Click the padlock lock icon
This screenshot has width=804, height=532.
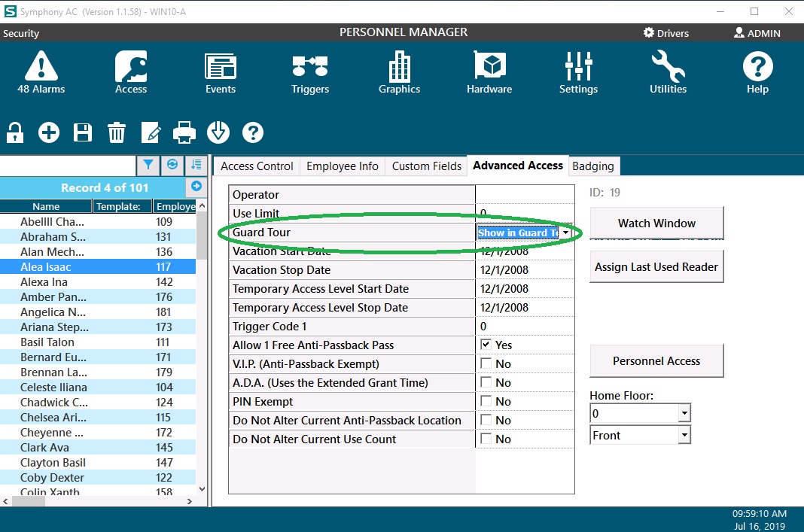click(15, 132)
